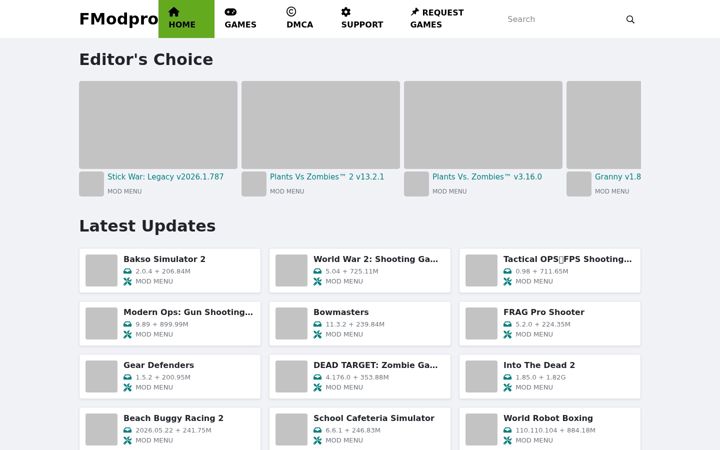The width and height of the screenshot is (720, 450).
Task: Open the Beach Buggy Racing 2 title
Action: (x=173, y=418)
